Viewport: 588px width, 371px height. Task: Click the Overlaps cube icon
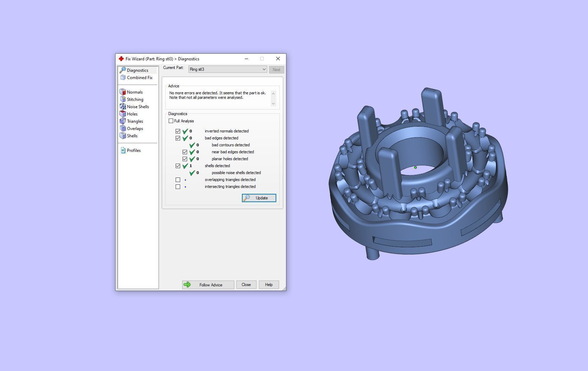click(x=123, y=128)
